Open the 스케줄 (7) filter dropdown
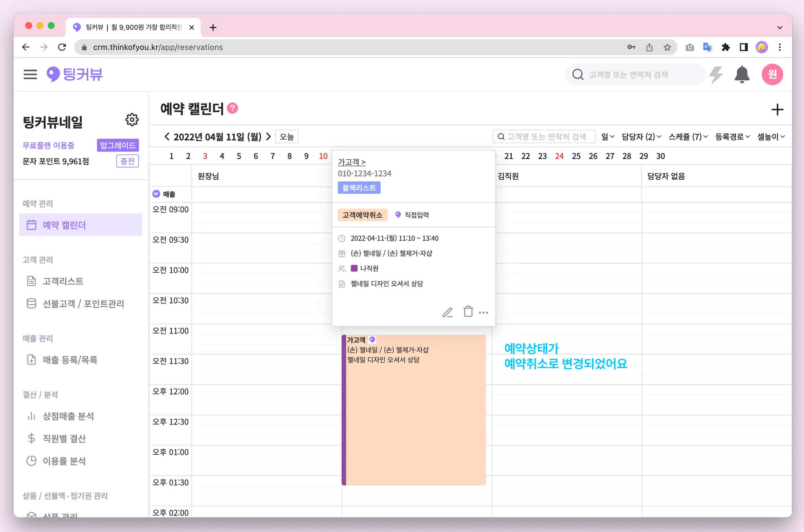The image size is (804, 532). (688, 137)
